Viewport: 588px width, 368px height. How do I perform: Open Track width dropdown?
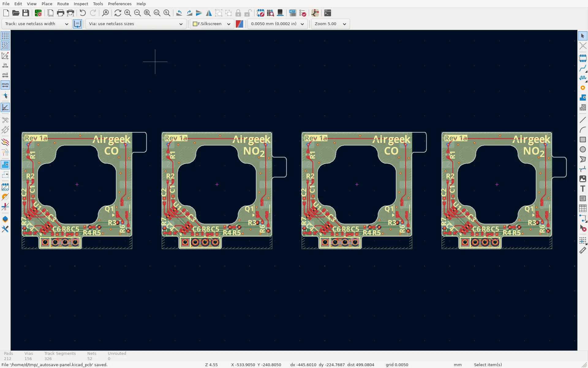[37, 24]
